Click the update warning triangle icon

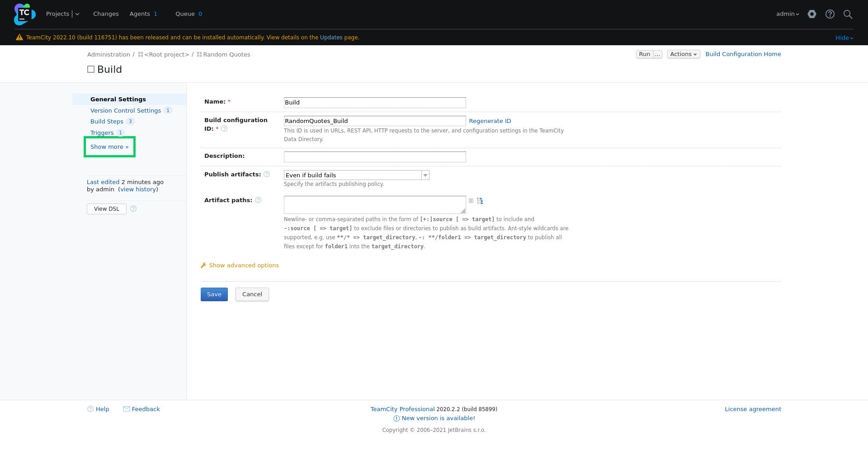19,38
